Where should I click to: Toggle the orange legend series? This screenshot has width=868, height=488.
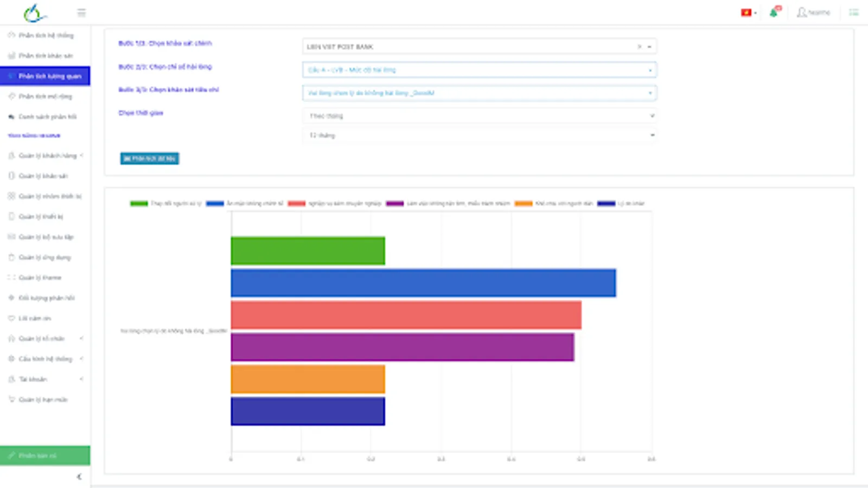[x=553, y=204]
